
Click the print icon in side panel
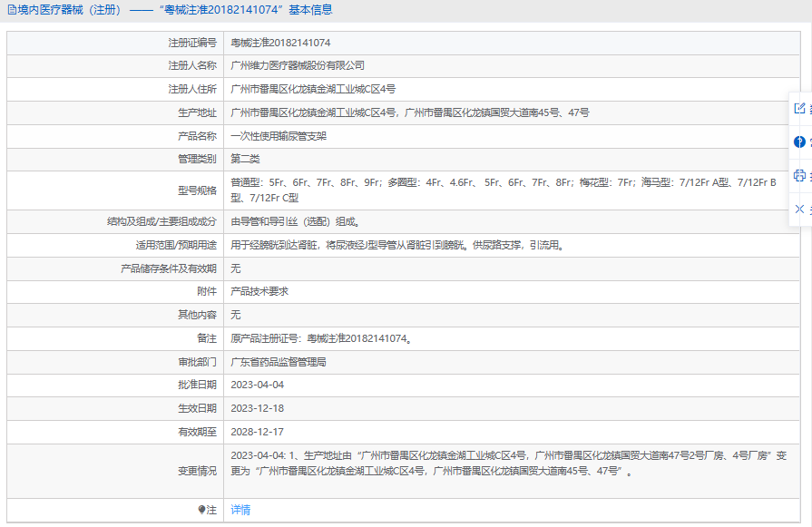[x=799, y=175]
